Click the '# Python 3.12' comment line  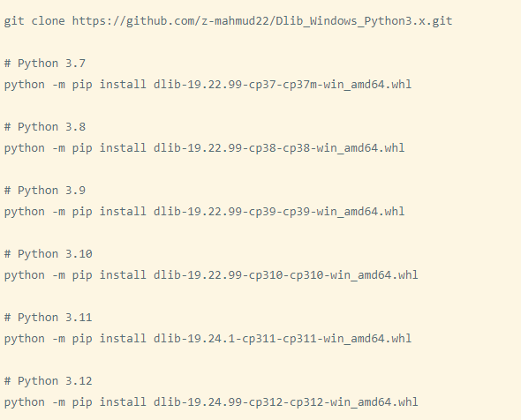tap(49, 381)
